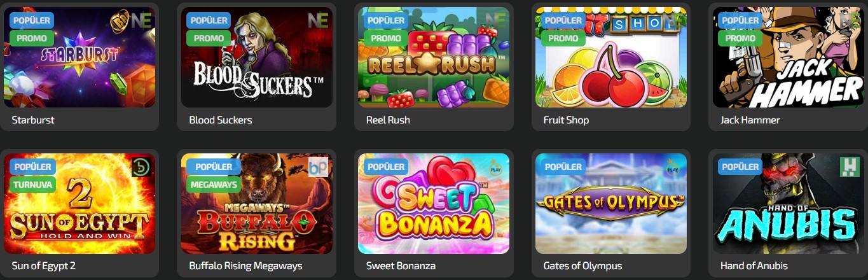Open the Gates of Olympus title link

[582, 266]
